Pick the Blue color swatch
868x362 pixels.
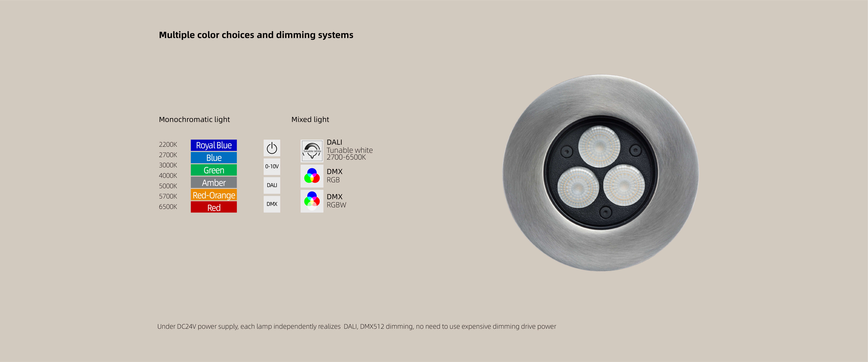pos(214,158)
